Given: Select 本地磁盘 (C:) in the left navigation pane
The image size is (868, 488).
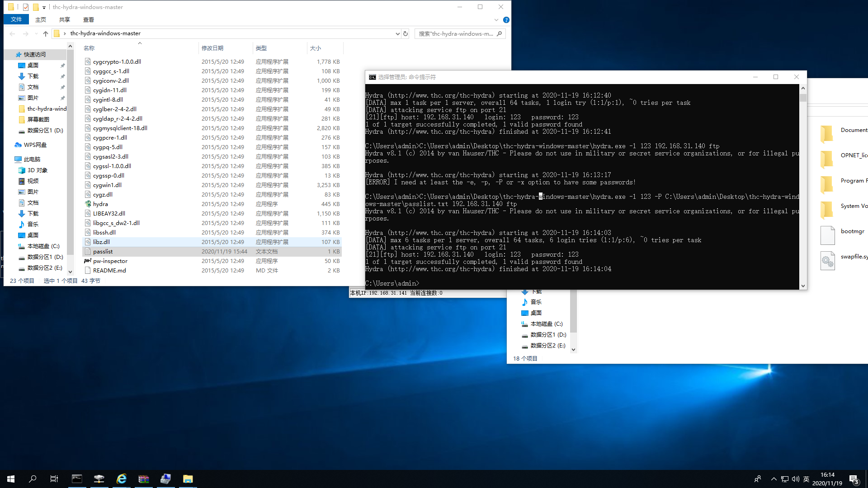Looking at the screenshot, I should [x=43, y=246].
